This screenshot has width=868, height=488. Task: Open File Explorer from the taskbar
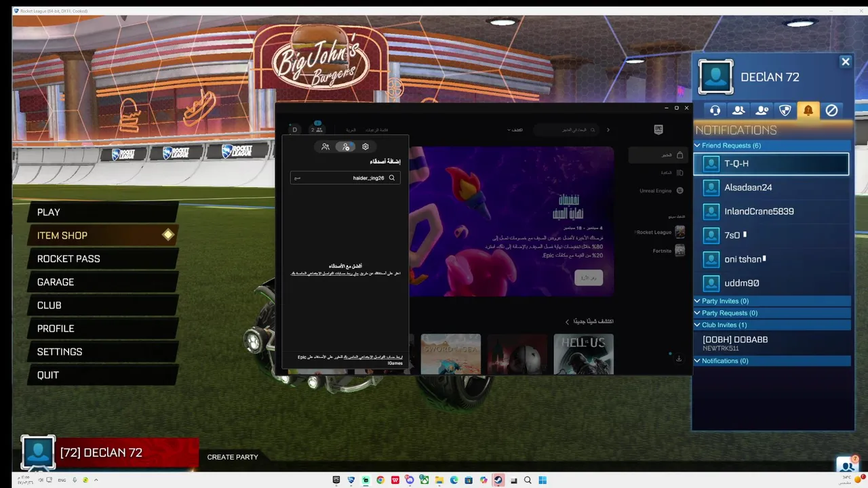point(439,480)
